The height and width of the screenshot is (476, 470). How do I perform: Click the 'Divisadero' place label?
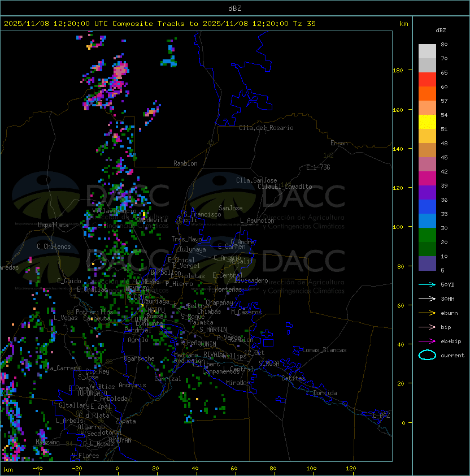[251, 280]
